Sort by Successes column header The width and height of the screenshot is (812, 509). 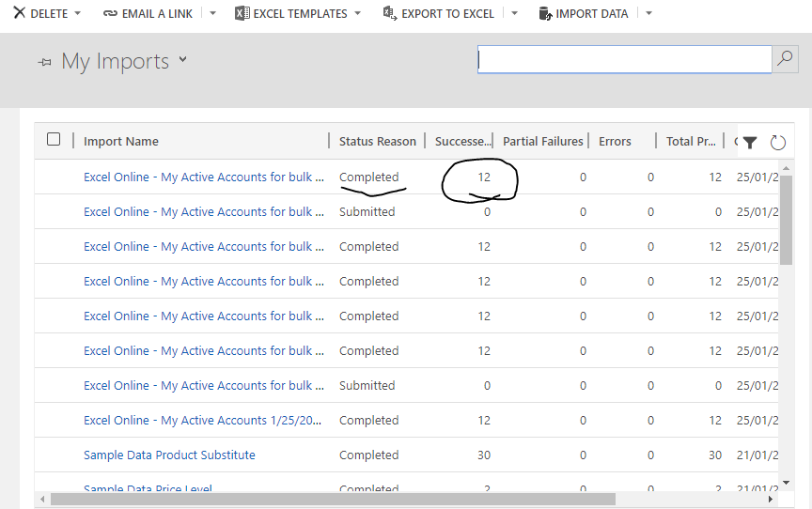tap(462, 141)
